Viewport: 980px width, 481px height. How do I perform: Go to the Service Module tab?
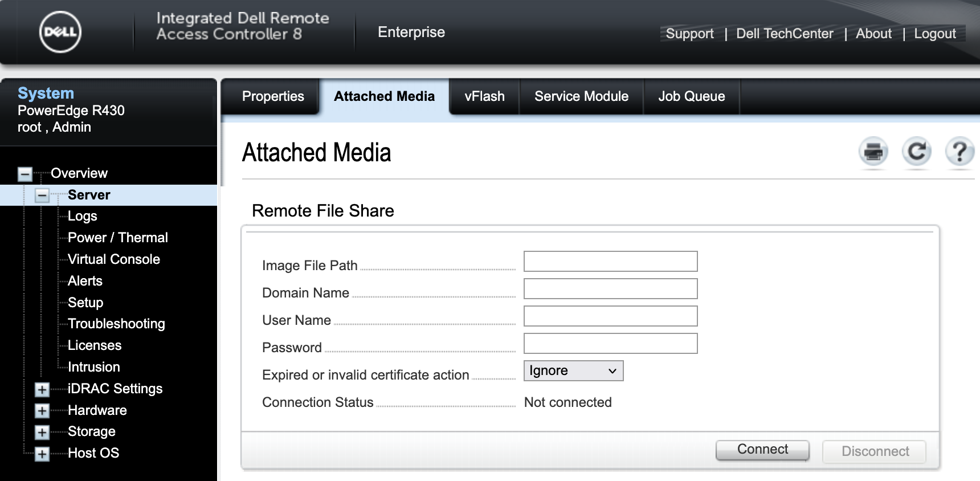(x=582, y=96)
